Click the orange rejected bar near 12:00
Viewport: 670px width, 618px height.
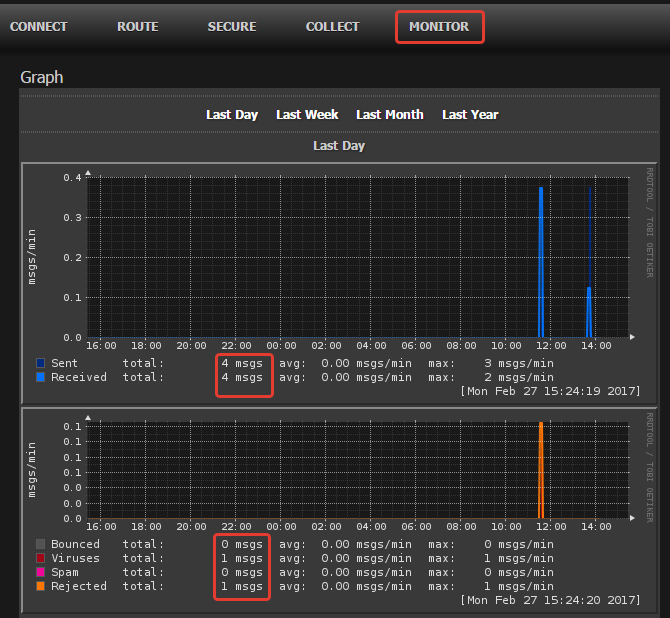[541, 470]
